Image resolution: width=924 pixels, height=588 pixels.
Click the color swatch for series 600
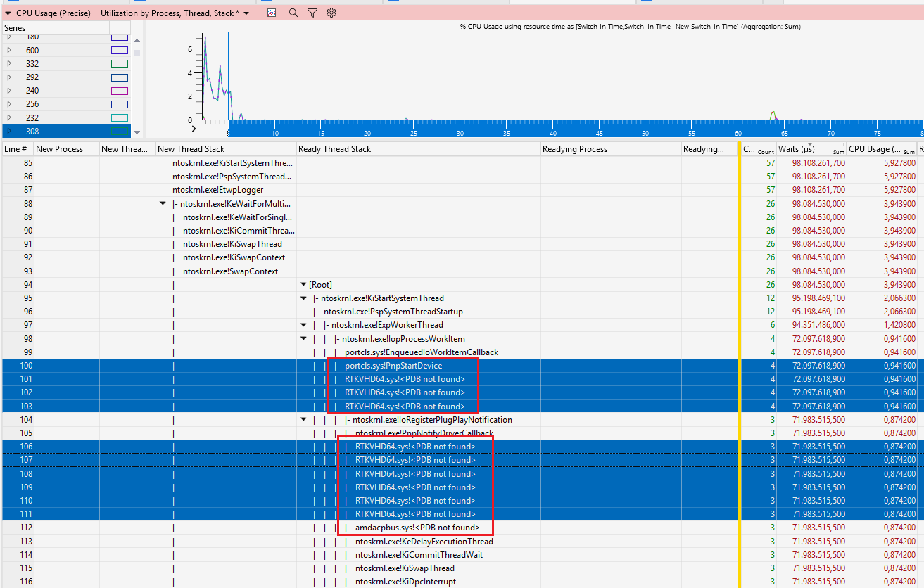coord(119,51)
